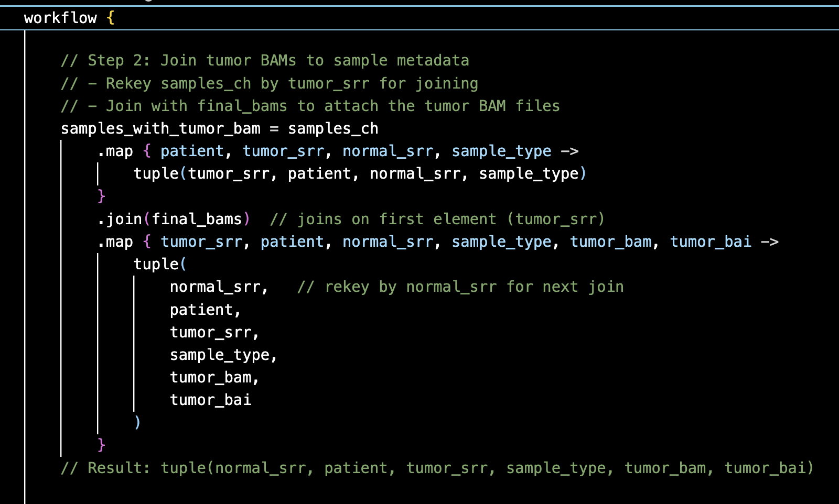Click the sticky "workflow" header keyword
Viewport: 839px width, 504px height.
point(60,18)
